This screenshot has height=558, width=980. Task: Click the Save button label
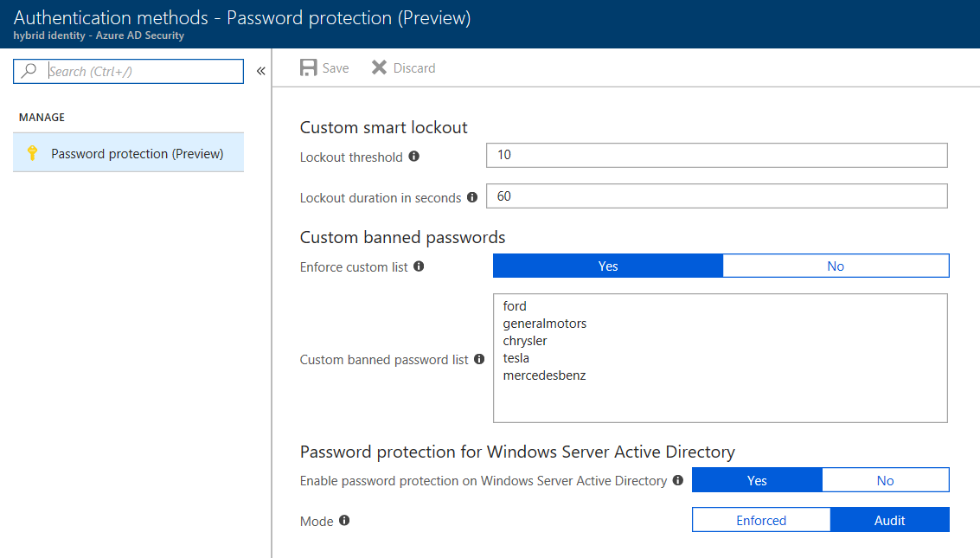[x=336, y=68]
